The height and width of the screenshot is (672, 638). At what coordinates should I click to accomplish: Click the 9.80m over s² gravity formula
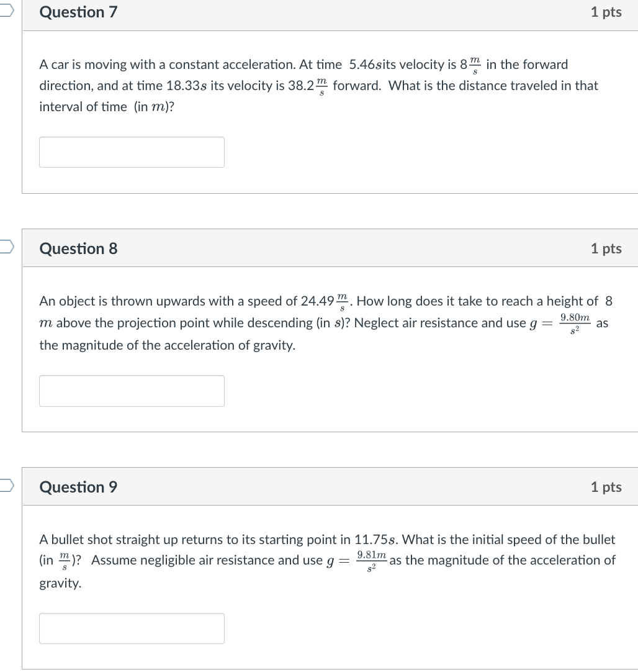pyautogui.click(x=575, y=322)
